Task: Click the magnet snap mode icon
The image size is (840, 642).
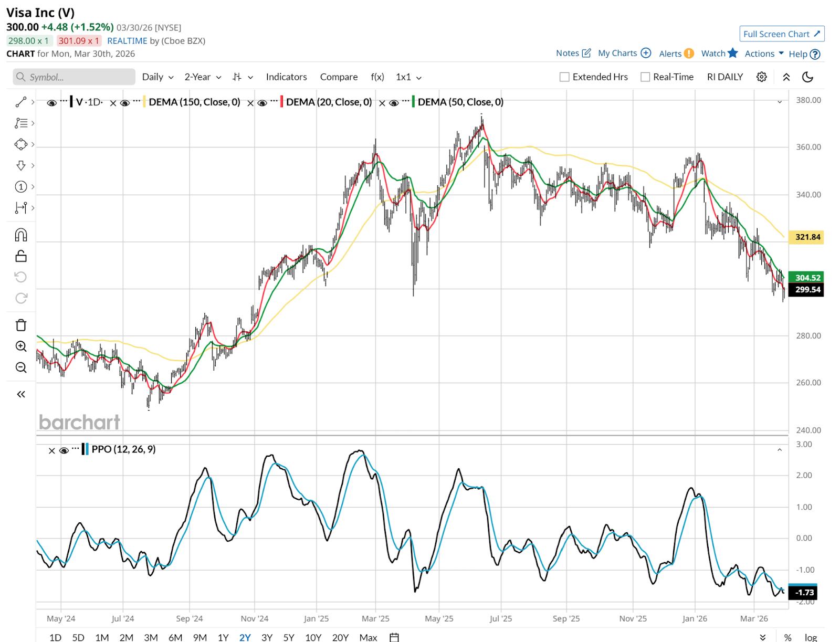Action: 21,235
